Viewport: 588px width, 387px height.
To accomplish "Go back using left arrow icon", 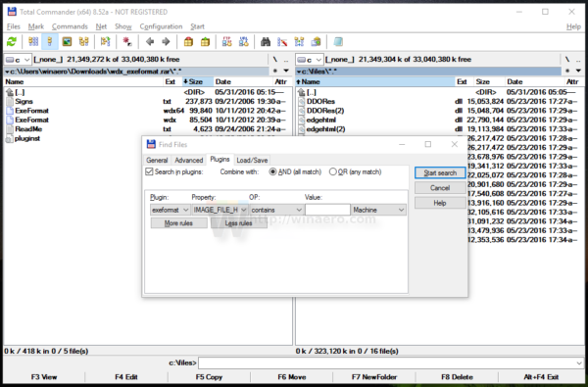I will [x=150, y=41].
